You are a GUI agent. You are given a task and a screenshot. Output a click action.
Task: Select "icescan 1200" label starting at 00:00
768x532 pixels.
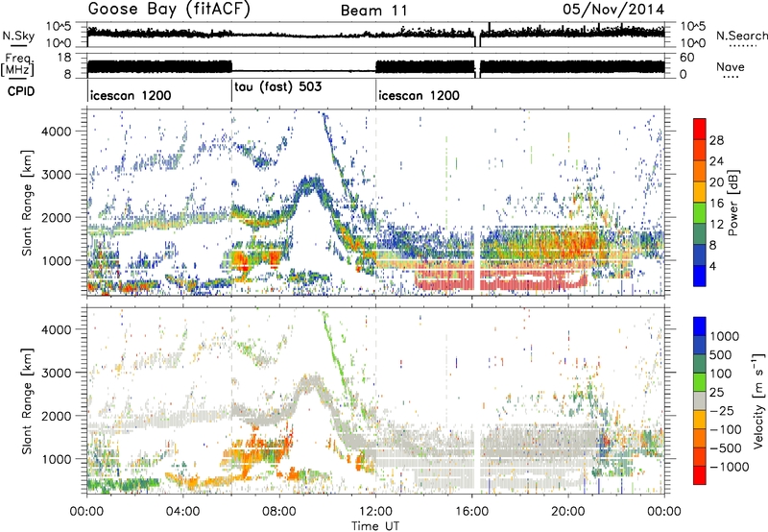pyautogui.click(x=131, y=95)
